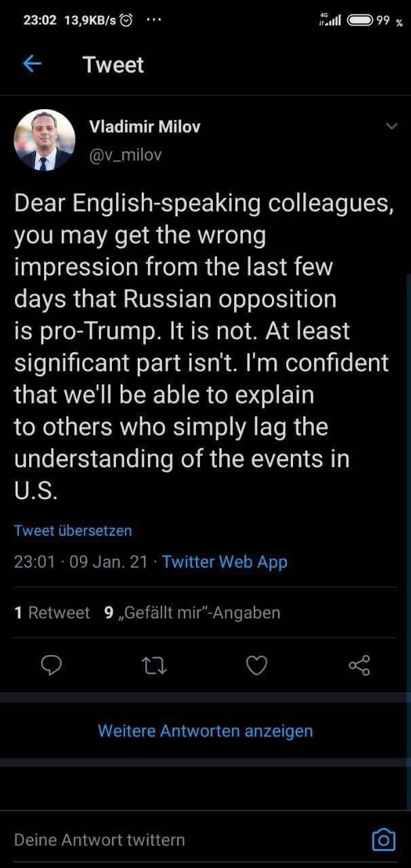View the 9 "Gefällt mir"-Angaben list
Viewport: 411px width, 868px height.
(192, 613)
